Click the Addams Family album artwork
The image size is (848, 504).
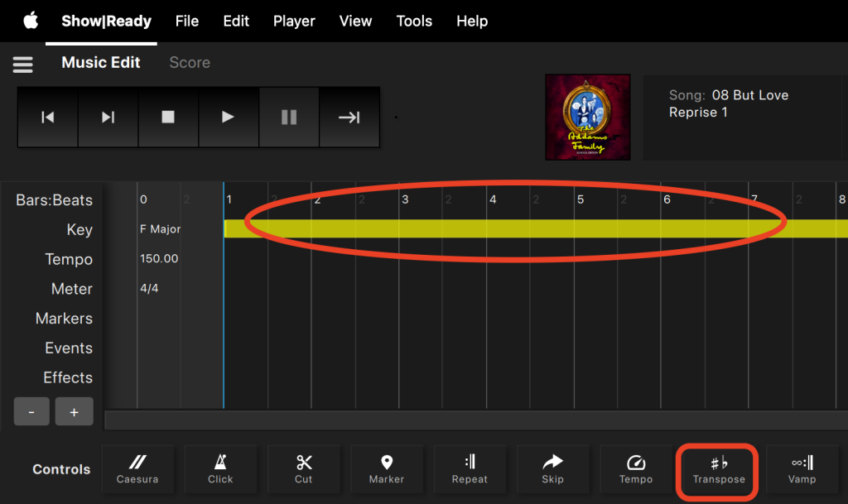588,118
